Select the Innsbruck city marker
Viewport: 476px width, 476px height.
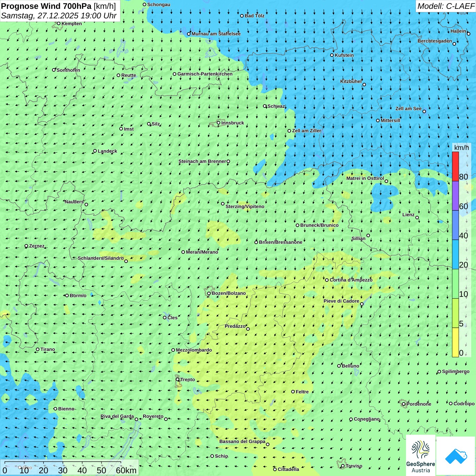[x=219, y=123]
